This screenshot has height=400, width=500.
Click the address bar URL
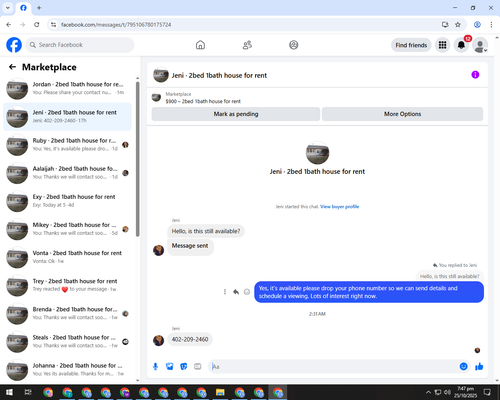coord(116,25)
